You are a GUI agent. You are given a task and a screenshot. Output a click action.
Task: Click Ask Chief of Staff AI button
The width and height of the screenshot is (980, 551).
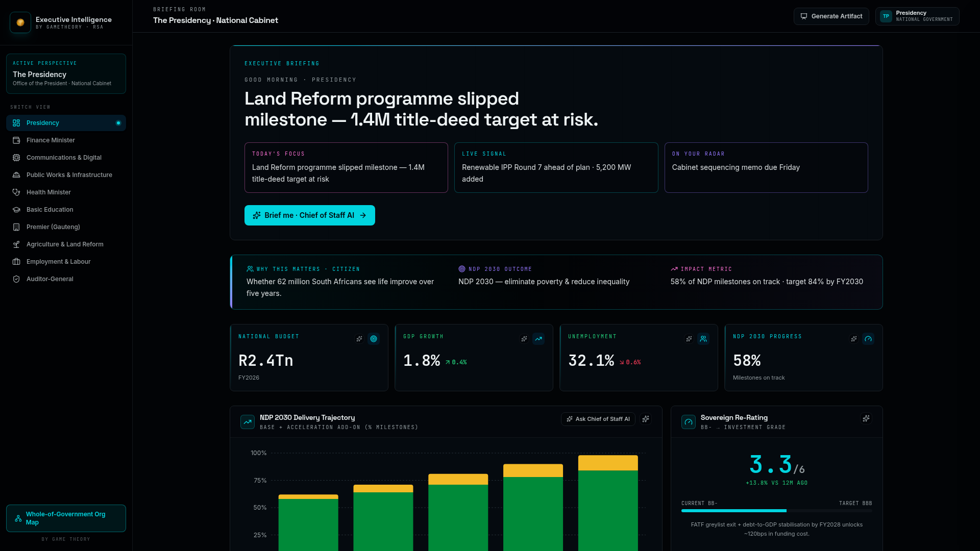pos(598,419)
